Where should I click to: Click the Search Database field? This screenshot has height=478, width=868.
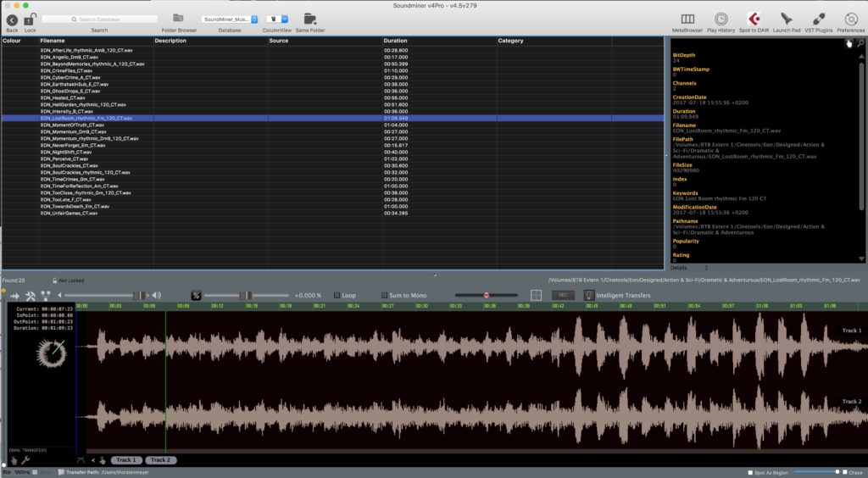tap(100, 19)
